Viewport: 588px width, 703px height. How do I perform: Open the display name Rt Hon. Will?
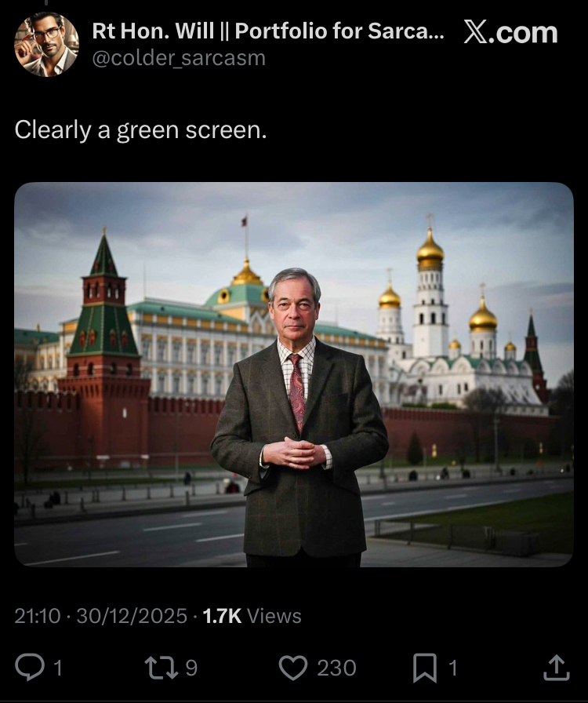pos(268,31)
